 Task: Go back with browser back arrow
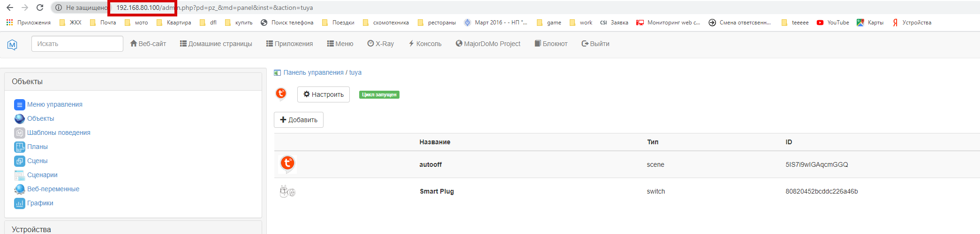pyautogui.click(x=10, y=8)
